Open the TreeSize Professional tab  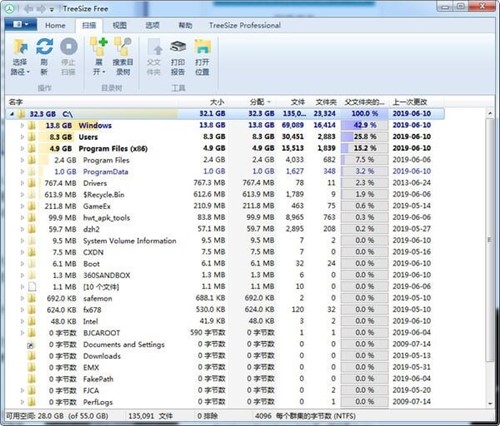point(245,25)
